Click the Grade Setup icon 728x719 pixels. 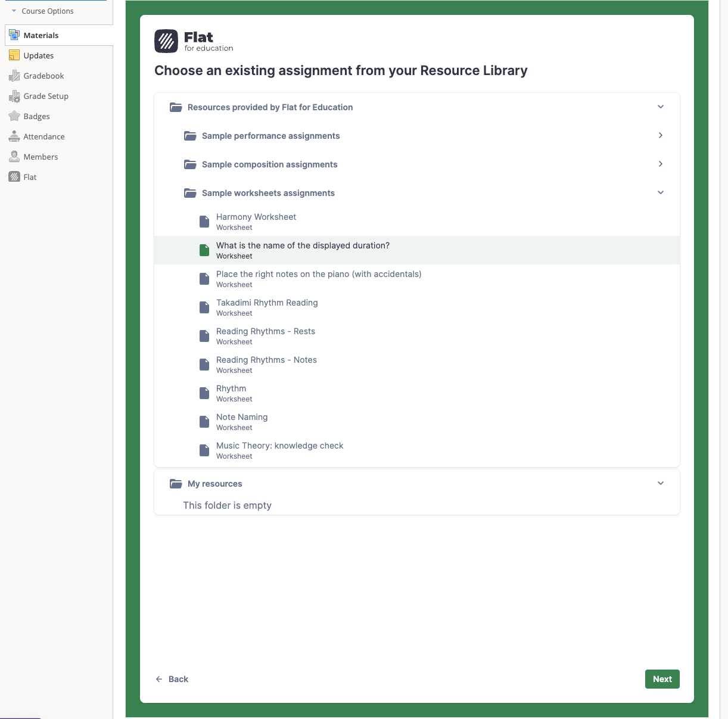[x=14, y=96]
